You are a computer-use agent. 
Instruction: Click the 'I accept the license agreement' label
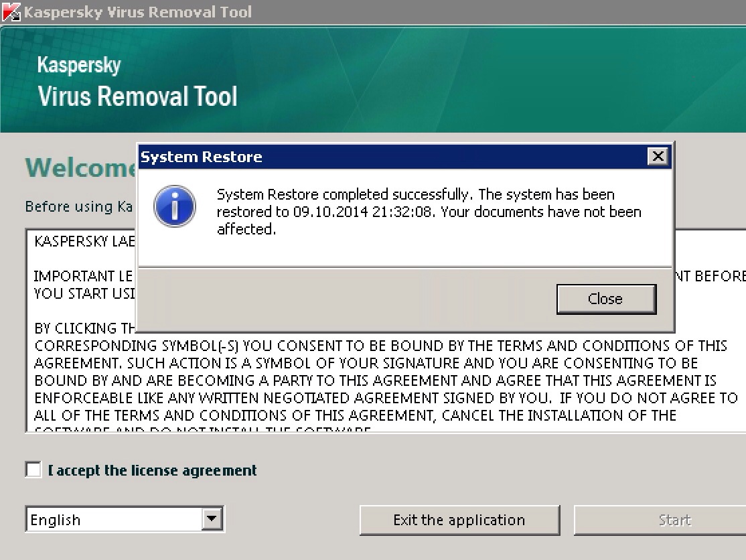(x=152, y=470)
